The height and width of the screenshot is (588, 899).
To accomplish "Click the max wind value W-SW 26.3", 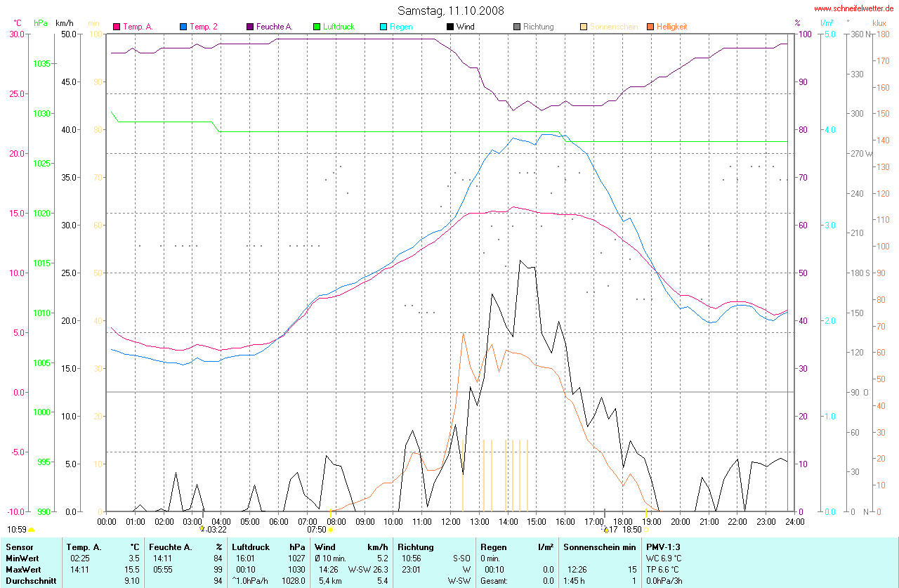I will (368, 569).
